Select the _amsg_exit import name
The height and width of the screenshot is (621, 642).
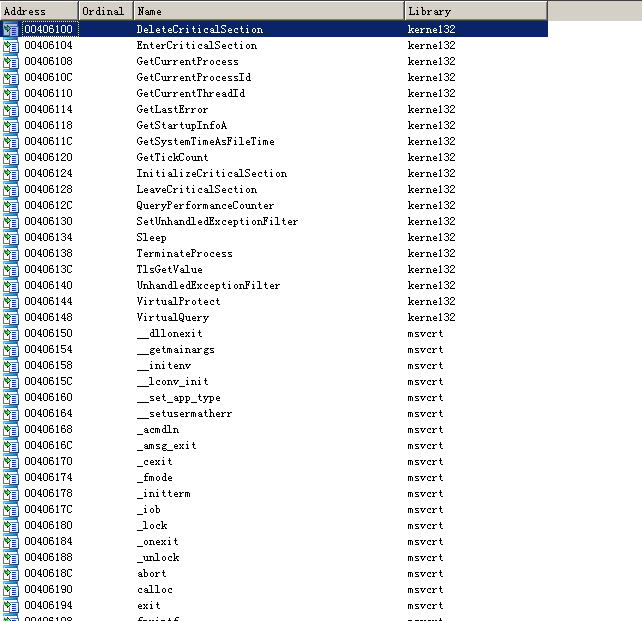[x=167, y=446]
